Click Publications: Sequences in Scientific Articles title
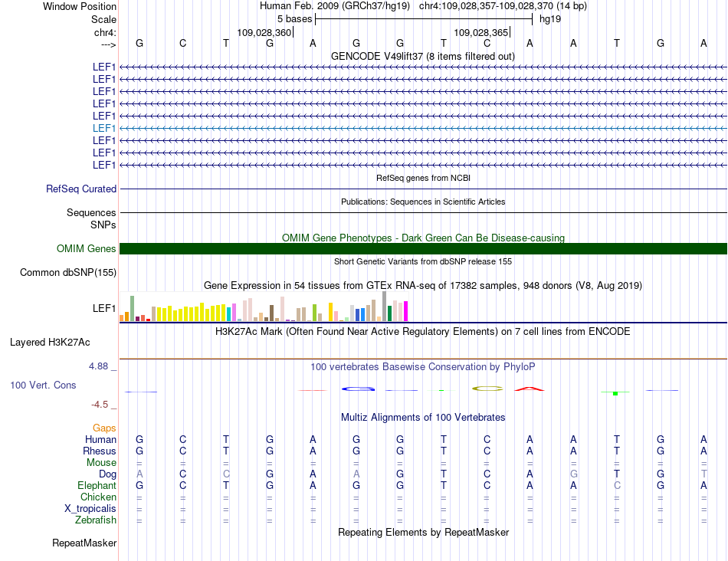The image size is (728, 561). pyautogui.click(x=423, y=202)
